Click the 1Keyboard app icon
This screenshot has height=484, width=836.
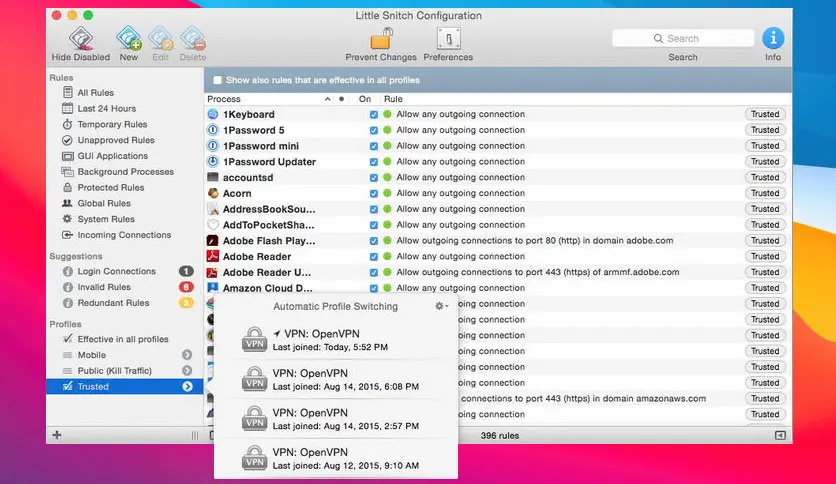213,114
